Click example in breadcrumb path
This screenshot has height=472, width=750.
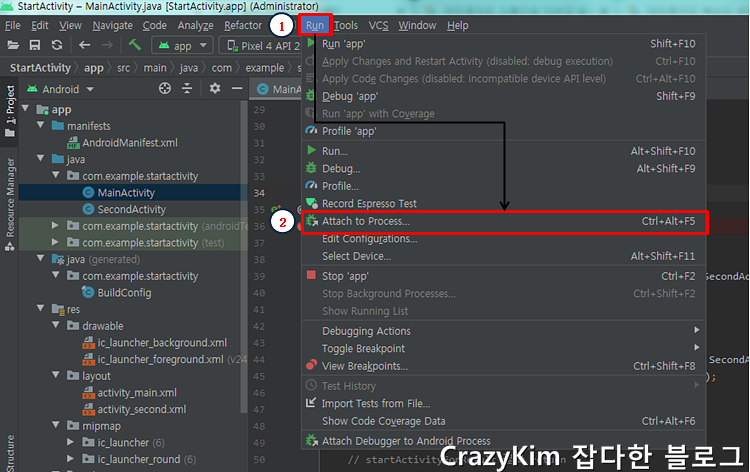point(265,68)
